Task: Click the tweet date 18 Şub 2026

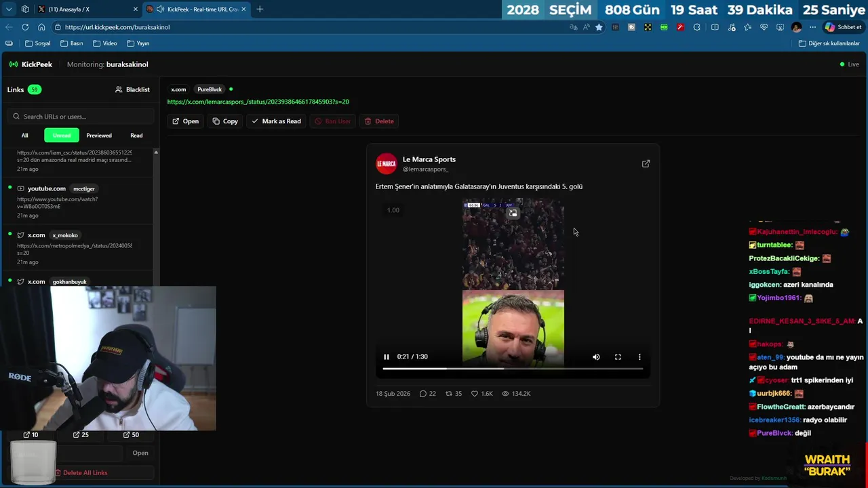Action: 393,394
